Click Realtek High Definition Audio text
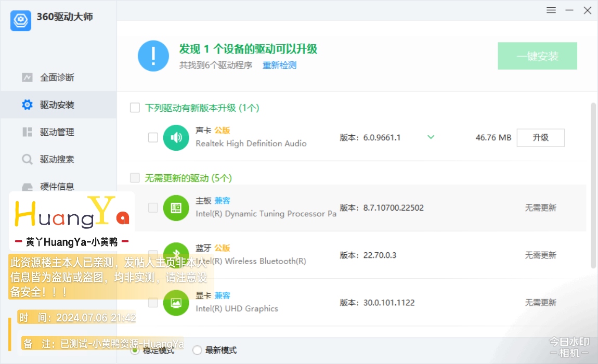This screenshot has height=364, width=598. point(251,144)
